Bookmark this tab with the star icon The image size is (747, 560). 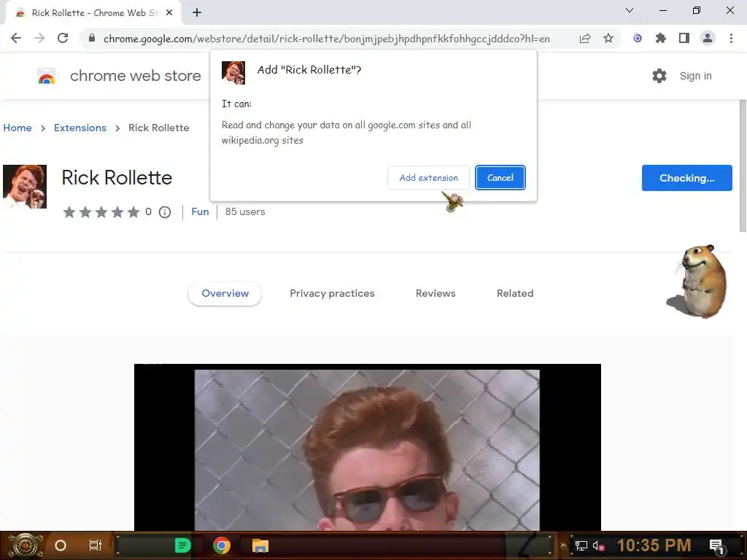coord(608,38)
